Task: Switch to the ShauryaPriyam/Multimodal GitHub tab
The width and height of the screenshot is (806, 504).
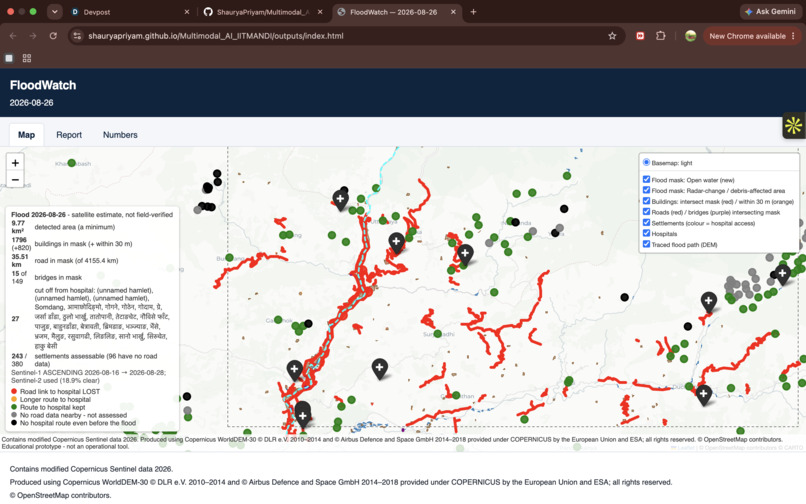Action: click(263, 12)
